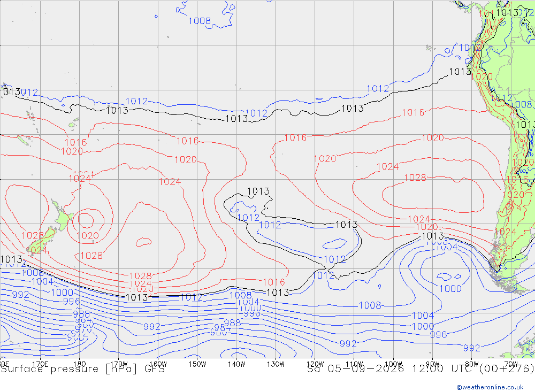Click the blue 996 label near the 90W meridian
The height and width of the screenshot is (392, 535).
[439, 335]
